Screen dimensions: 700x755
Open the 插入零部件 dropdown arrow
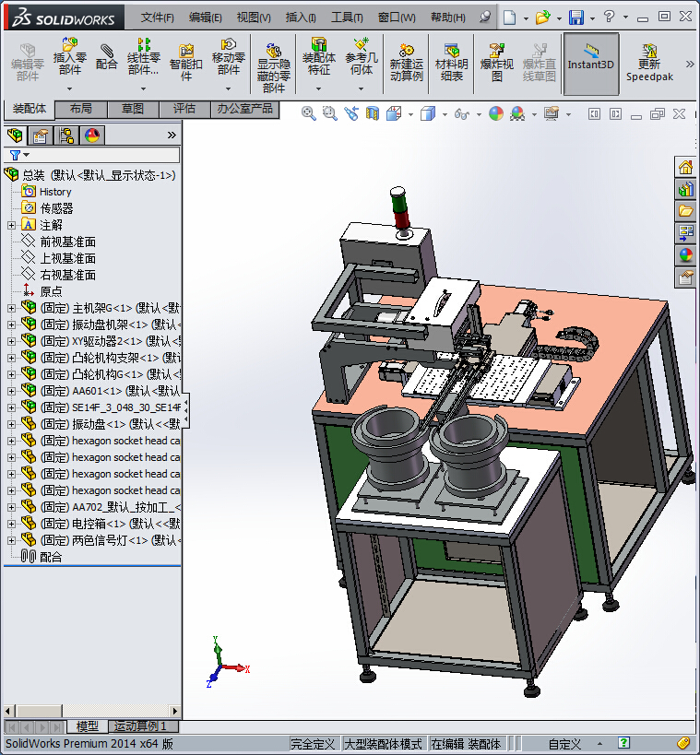pos(69,88)
